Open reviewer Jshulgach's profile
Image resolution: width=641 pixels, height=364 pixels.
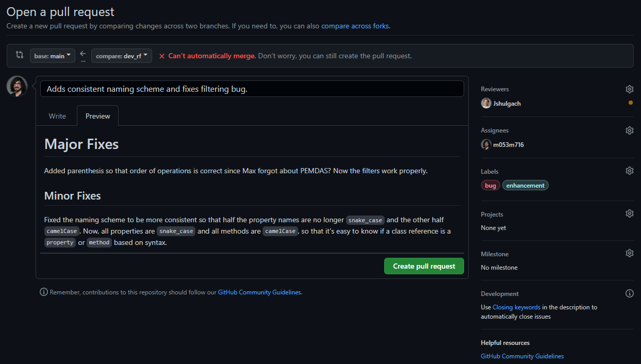click(x=506, y=104)
